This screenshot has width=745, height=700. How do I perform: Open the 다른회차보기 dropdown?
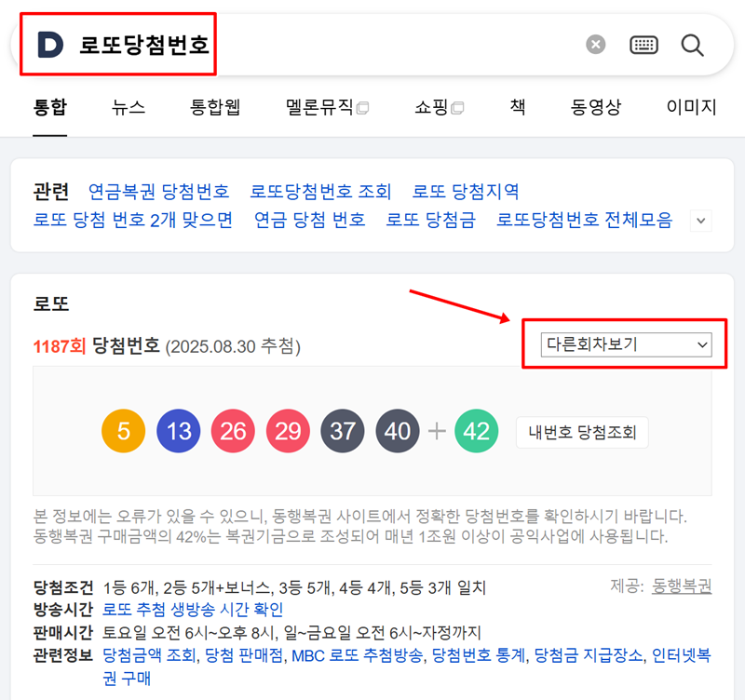(626, 344)
